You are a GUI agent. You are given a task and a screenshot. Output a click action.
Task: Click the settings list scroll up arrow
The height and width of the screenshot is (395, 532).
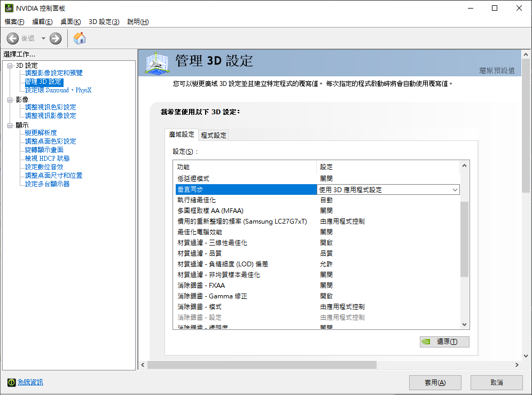pyautogui.click(x=465, y=166)
